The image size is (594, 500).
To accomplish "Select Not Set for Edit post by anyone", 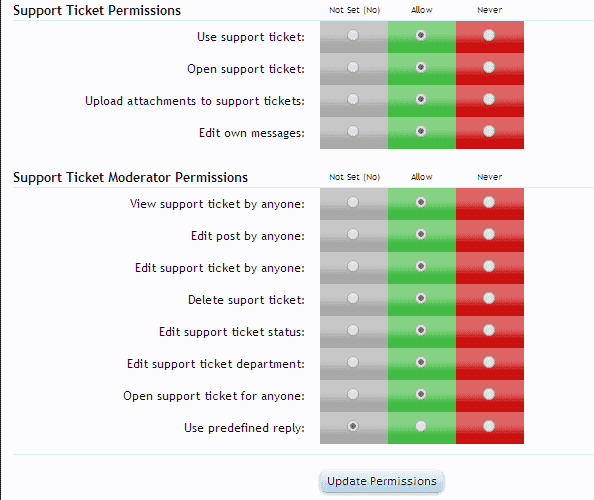I will pos(353,234).
